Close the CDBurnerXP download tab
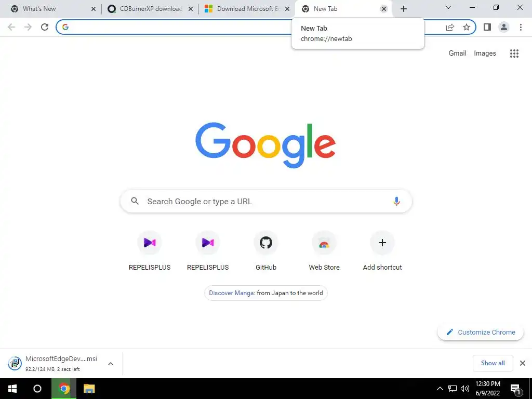The height and width of the screenshot is (399, 532). 191,9
